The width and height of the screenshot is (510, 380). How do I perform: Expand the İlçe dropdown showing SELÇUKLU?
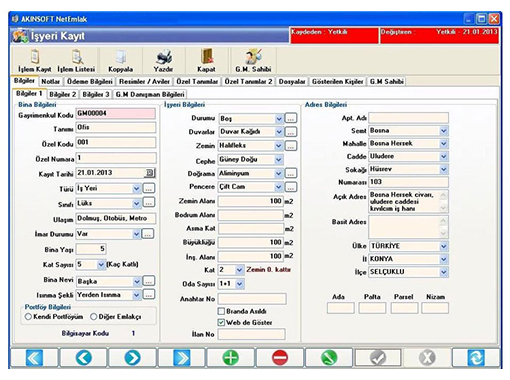click(x=443, y=272)
